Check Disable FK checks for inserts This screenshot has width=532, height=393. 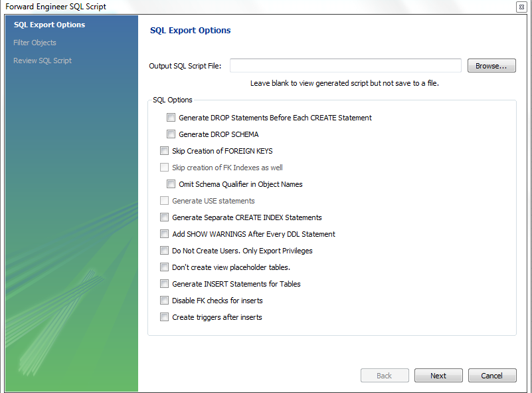165,301
